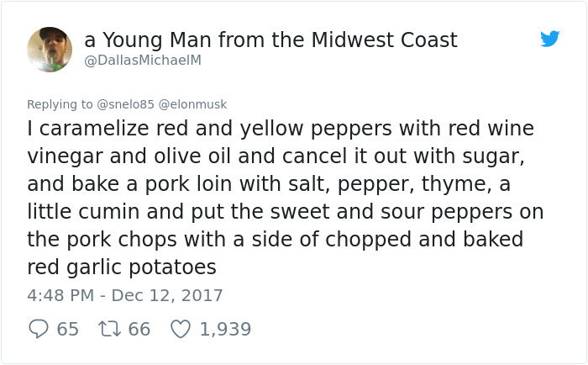Viewport: 588px width, 365px height.
Task: Click the @DallasMichaelM handle
Action: 143,61
